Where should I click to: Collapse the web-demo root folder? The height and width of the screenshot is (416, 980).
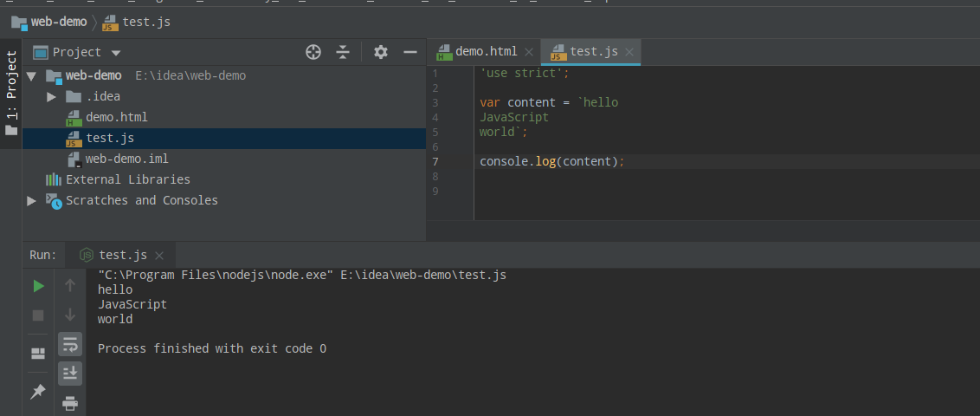tap(31, 76)
